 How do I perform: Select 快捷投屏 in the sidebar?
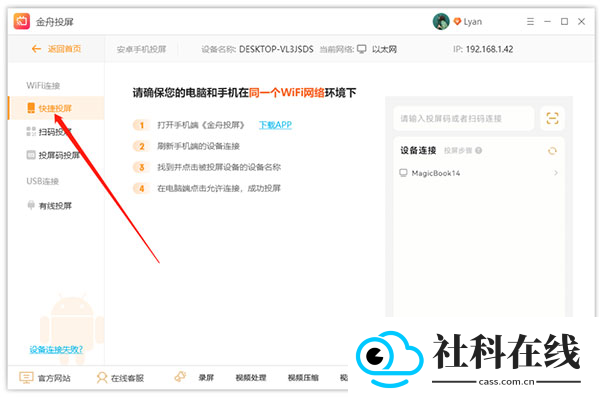tap(56, 108)
